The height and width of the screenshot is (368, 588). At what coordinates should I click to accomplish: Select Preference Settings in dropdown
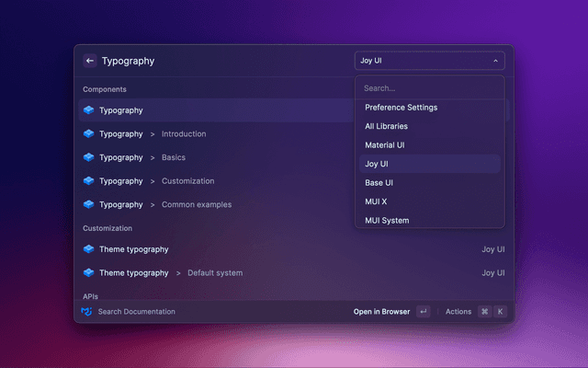401,108
